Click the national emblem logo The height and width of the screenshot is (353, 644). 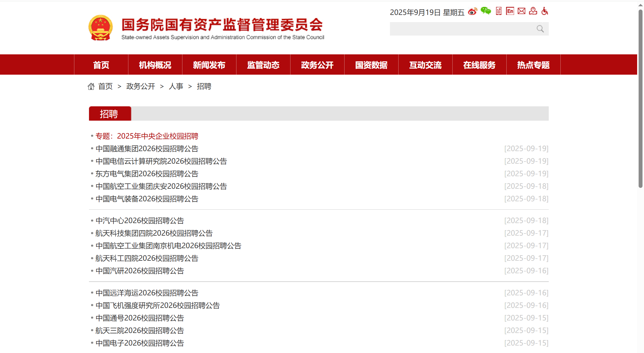coord(101,28)
